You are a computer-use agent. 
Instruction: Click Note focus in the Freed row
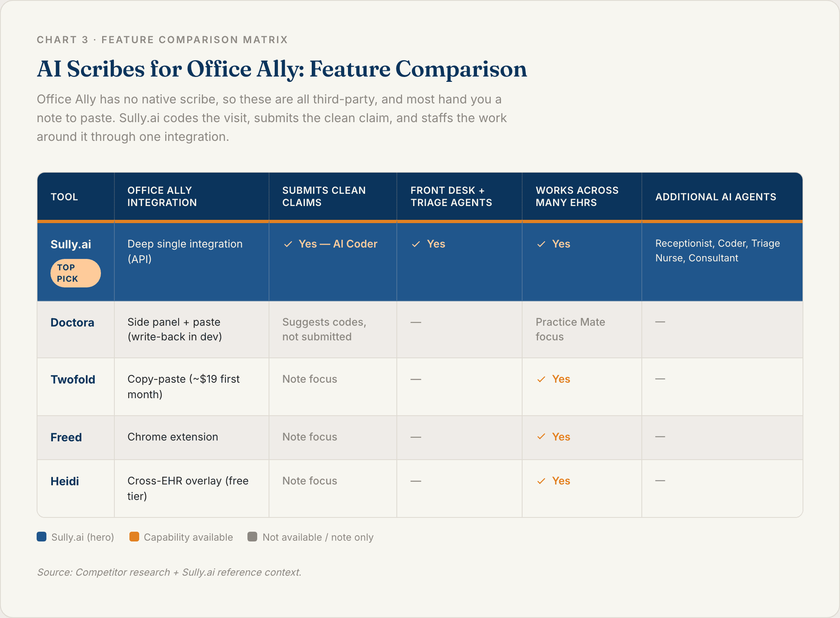310,437
